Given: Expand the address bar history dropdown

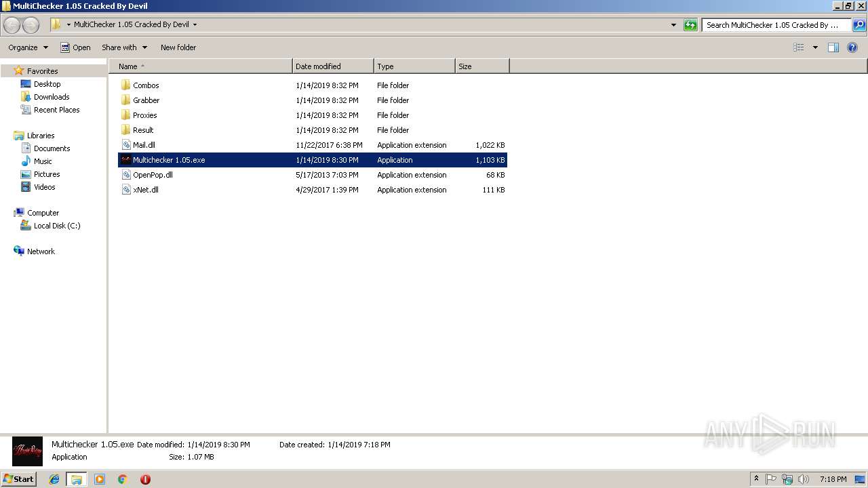Looking at the screenshot, I should point(673,25).
